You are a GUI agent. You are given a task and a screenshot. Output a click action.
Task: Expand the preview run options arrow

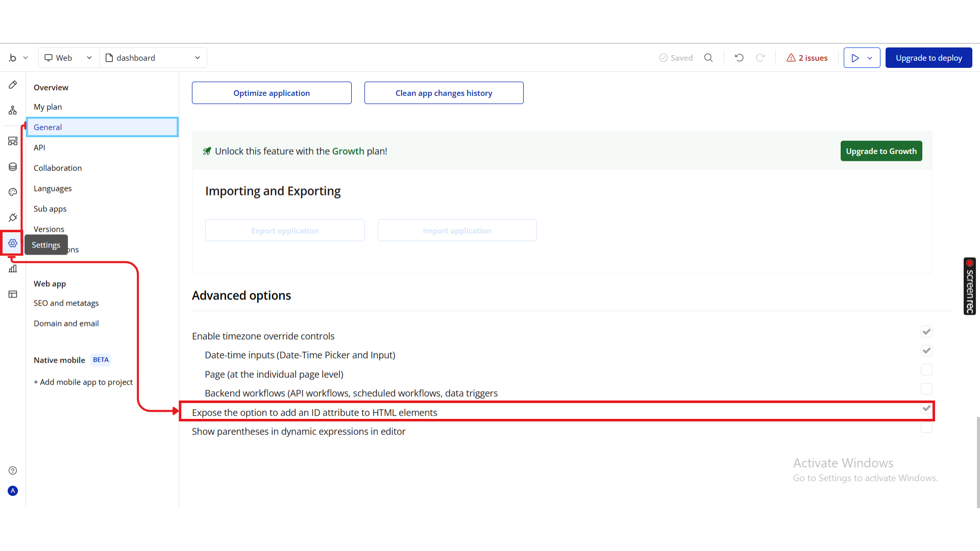(x=870, y=58)
